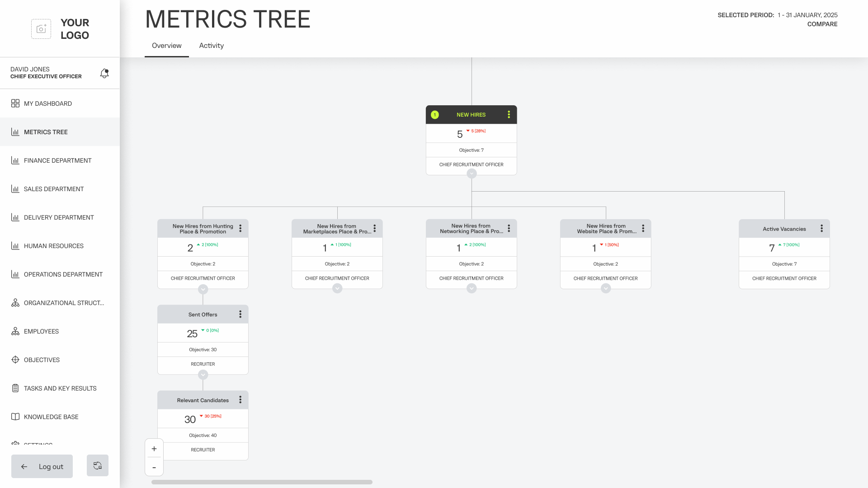868x488 pixels.
Task: Collapse the Sent Offers node chevron
Action: point(203,375)
